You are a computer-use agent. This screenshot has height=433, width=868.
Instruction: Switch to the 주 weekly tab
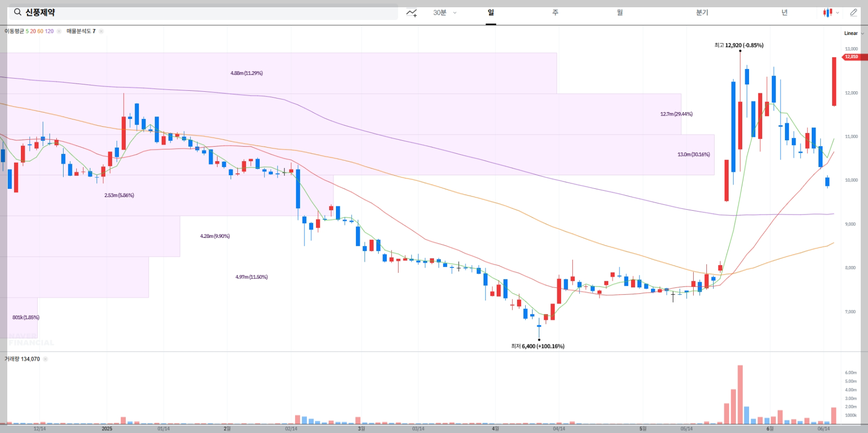pyautogui.click(x=555, y=13)
